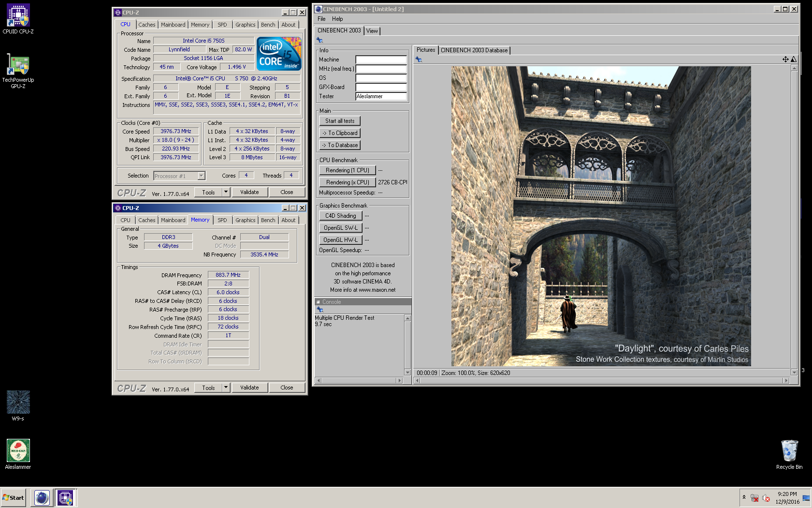Select the Aleslammer desktop icon
Viewport: 812px width, 508px height.
[x=18, y=454]
